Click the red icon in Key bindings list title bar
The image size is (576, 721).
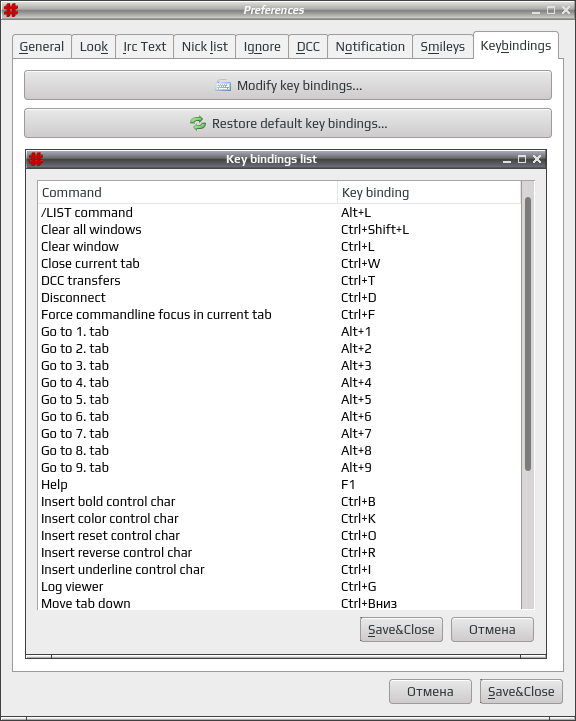(36, 159)
